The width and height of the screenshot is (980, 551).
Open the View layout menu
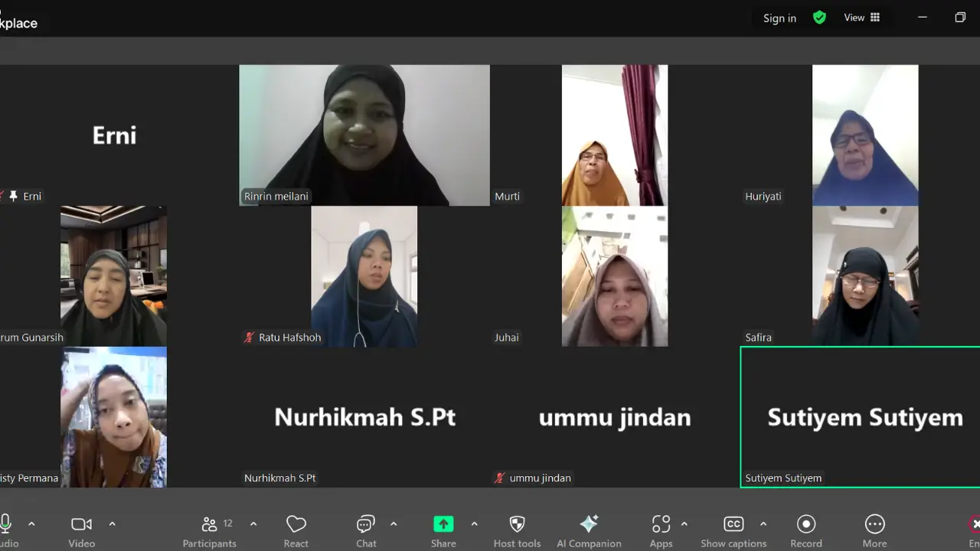click(x=862, y=18)
